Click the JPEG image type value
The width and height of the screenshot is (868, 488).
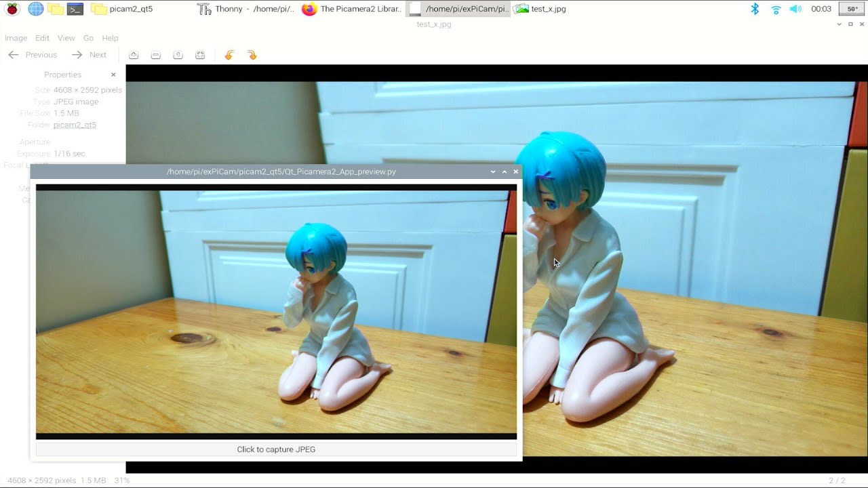[x=76, y=102]
